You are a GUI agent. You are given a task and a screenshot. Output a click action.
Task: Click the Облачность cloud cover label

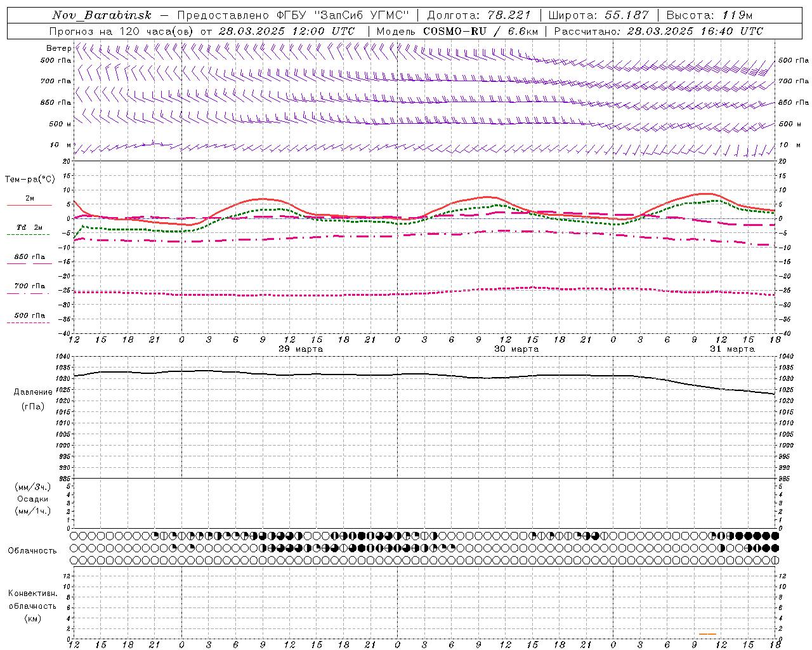[32, 551]
